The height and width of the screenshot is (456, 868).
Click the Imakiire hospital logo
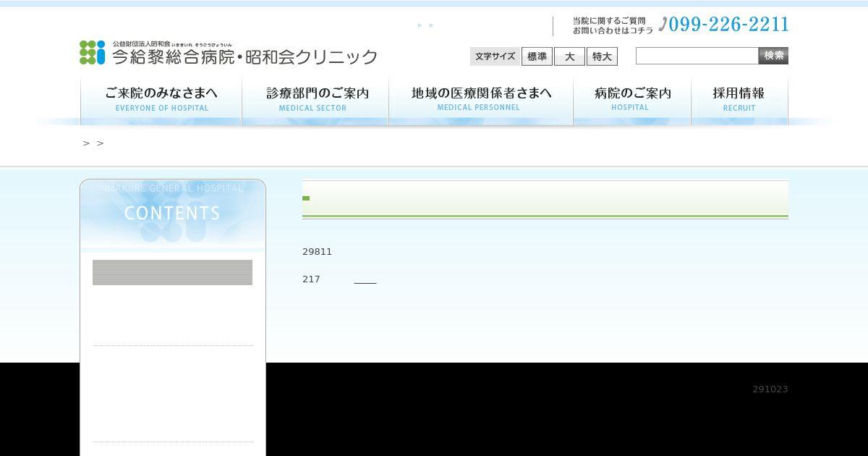tap(229, 53)
